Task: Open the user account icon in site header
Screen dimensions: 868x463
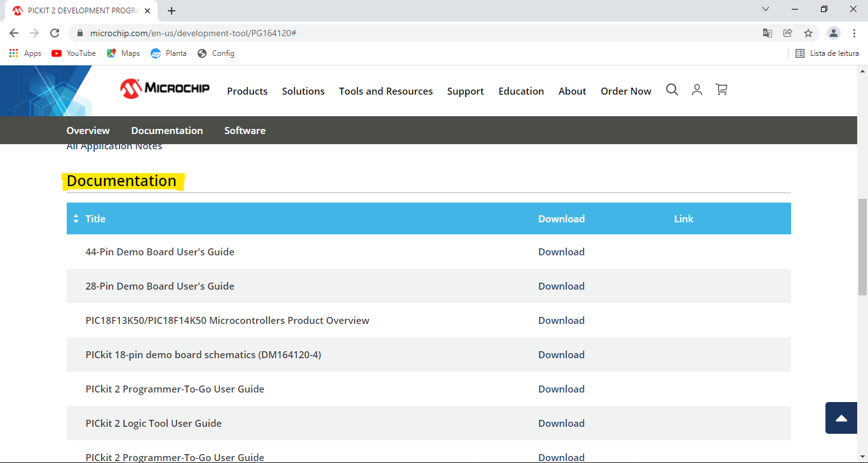Action: [697, 90]
